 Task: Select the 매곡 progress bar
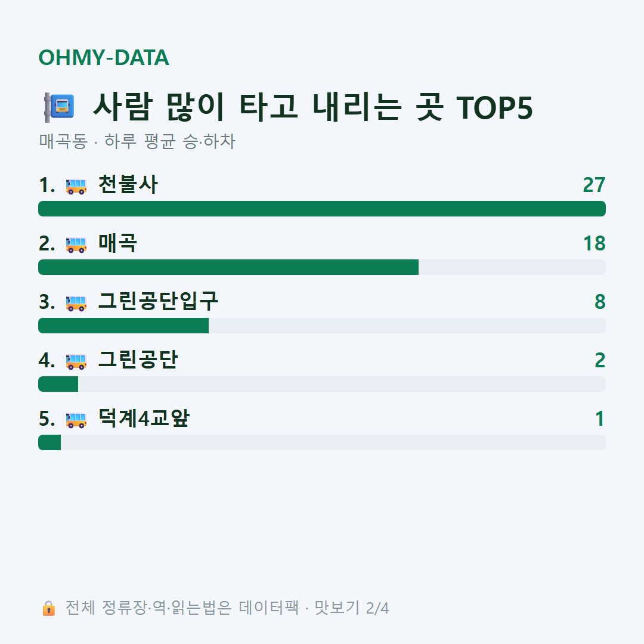322,267
